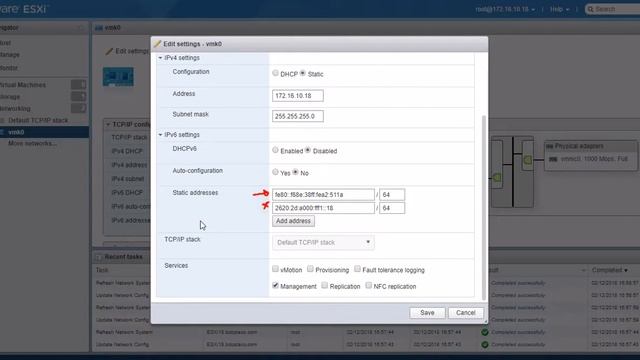
Task: Collapse the TCP/IP configuration panel
Action: (108, 124)
